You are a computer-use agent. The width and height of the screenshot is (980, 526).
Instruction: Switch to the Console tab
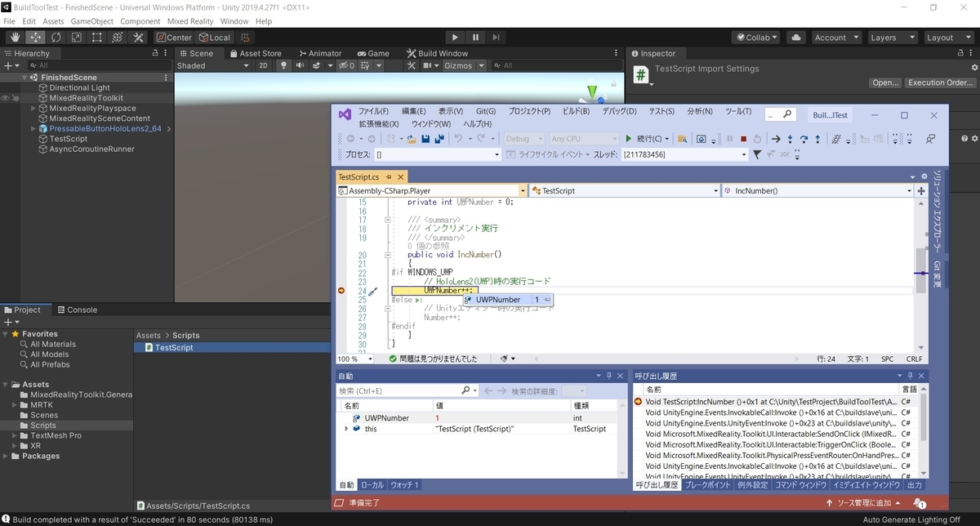[76, 310]
